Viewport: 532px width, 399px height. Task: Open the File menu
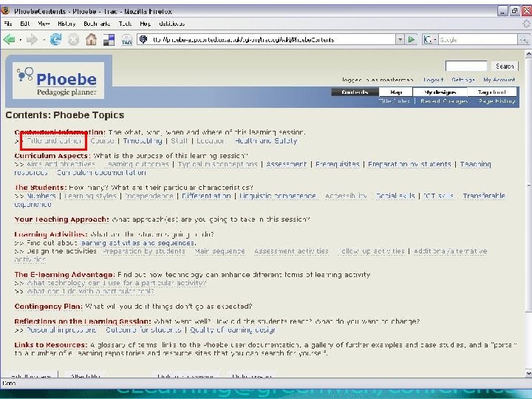pos(8,24)
